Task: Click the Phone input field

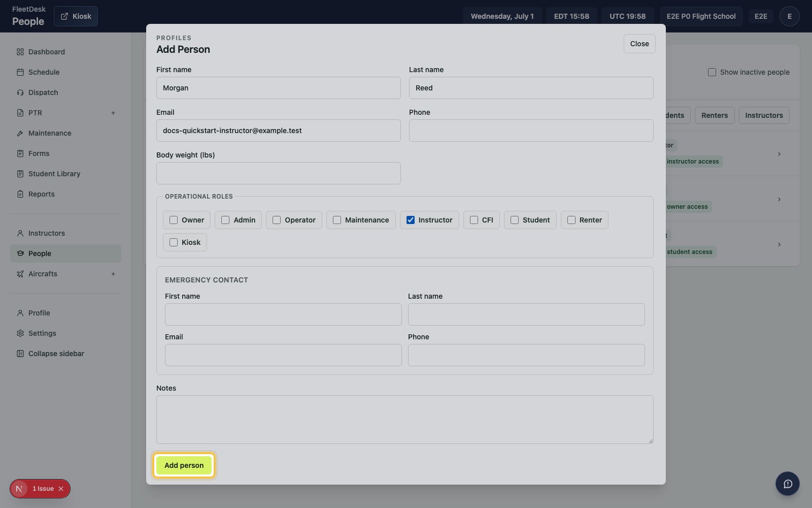Action: tap(531, 131)
